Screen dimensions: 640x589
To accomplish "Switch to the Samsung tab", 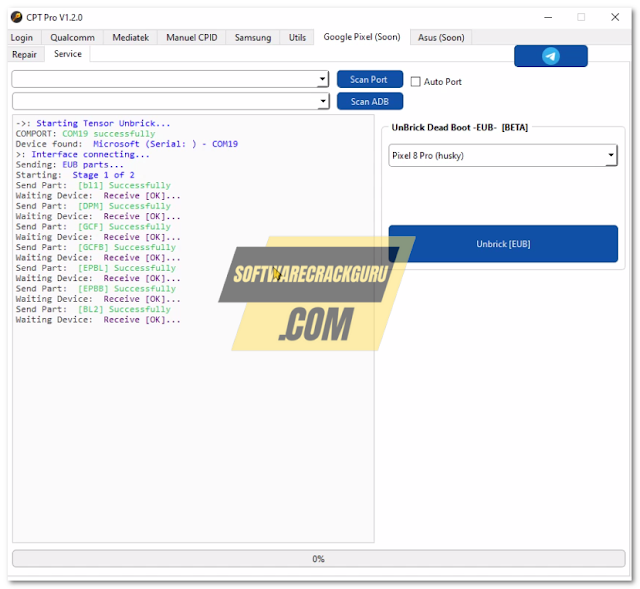I will [253, 37].
